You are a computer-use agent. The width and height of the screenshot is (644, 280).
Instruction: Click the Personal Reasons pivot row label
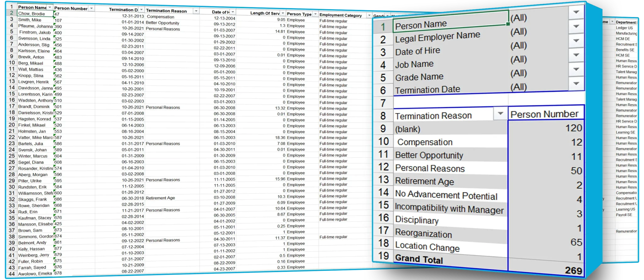point(430,169)
